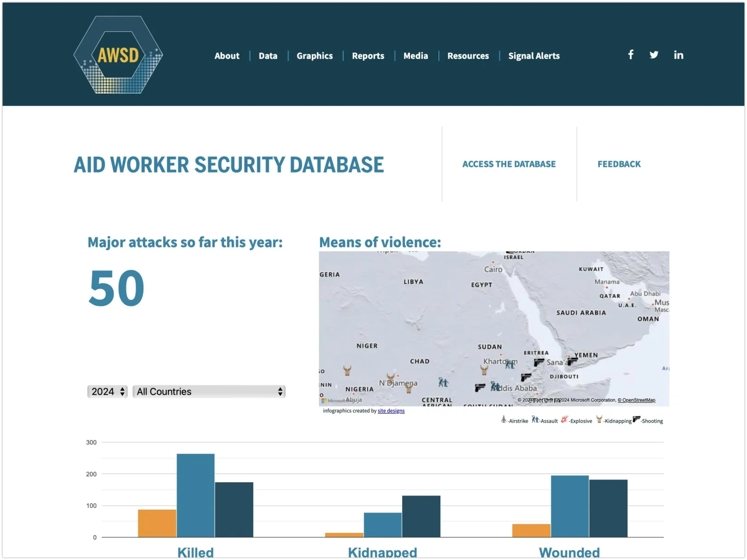Click Access the Database link
The image size is (747, 560).
[509, 164]
